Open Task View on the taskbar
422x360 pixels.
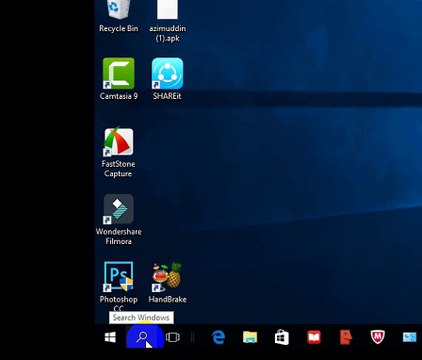click(173, 337)
